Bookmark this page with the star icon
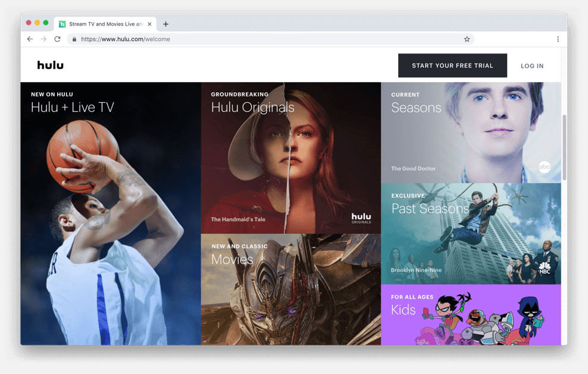Screen dimensions: 588x374 point(467,39)
